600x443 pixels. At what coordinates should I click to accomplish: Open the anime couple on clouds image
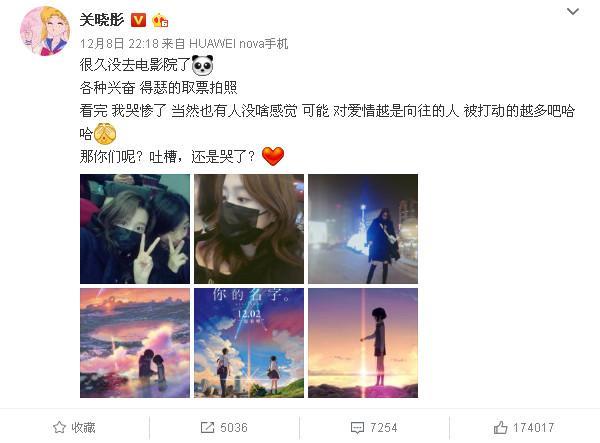click(135, 343)
